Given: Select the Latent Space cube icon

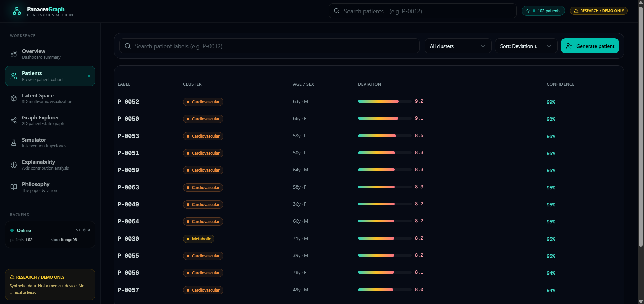Looking at the screenshot, I should (14, 98).
